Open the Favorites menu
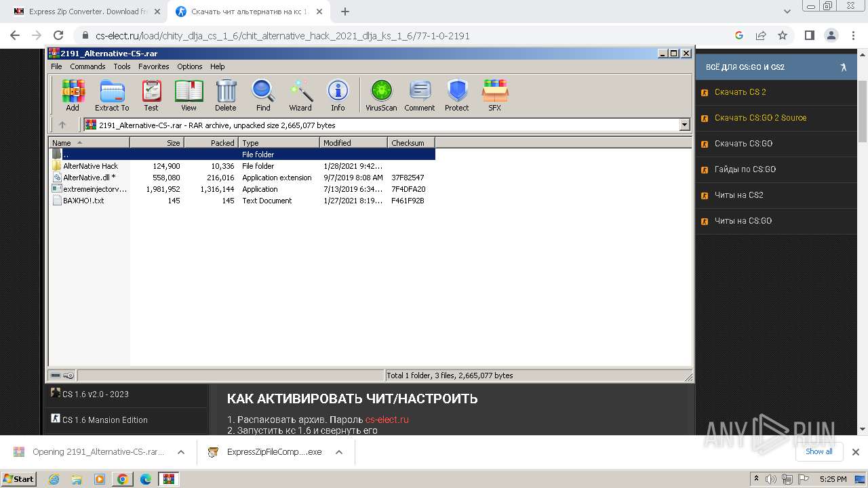Viewport: 868px width, 488px height. coord(154,66)
